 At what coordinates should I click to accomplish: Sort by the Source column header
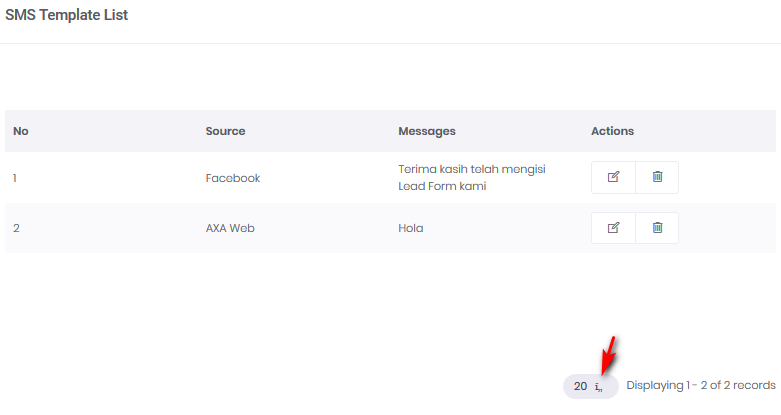pos(225,131)
